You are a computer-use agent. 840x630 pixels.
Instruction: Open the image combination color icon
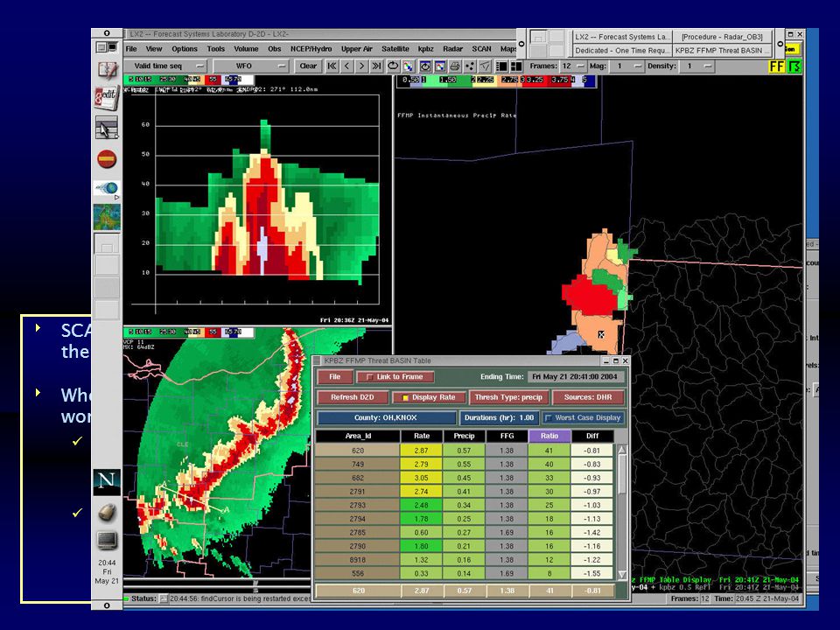[x=409, y=66]
